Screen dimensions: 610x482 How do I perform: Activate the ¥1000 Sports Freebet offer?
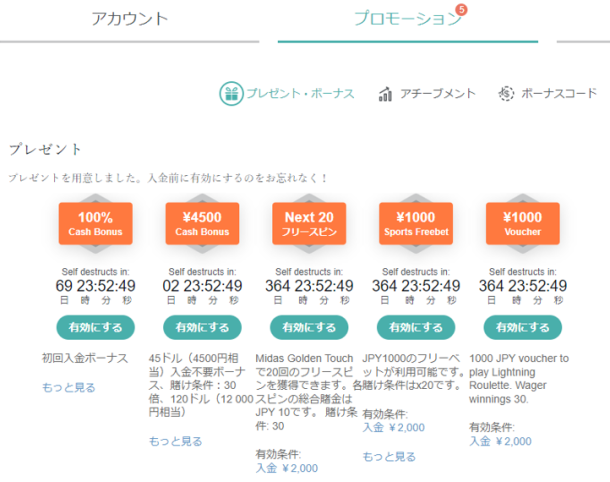point(416,328)
